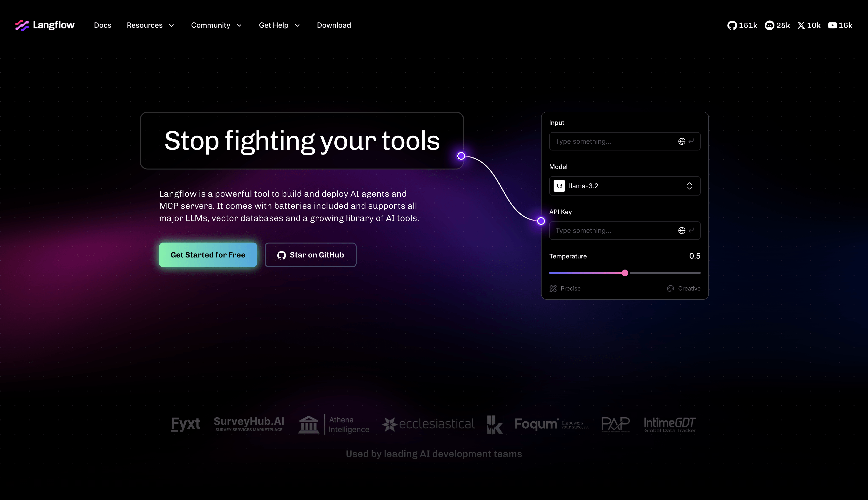Open the GitHub 151k stars link

(742, 25)
